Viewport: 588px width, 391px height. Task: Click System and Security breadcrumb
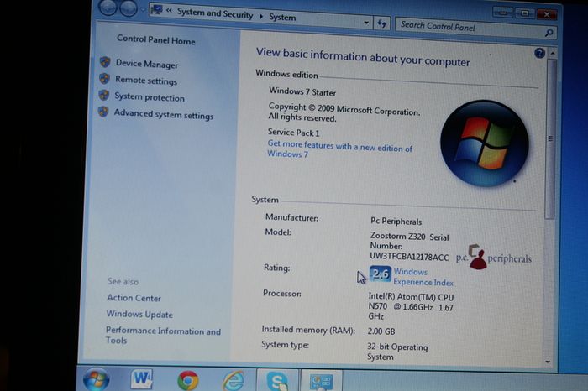[x=215, y=13]
